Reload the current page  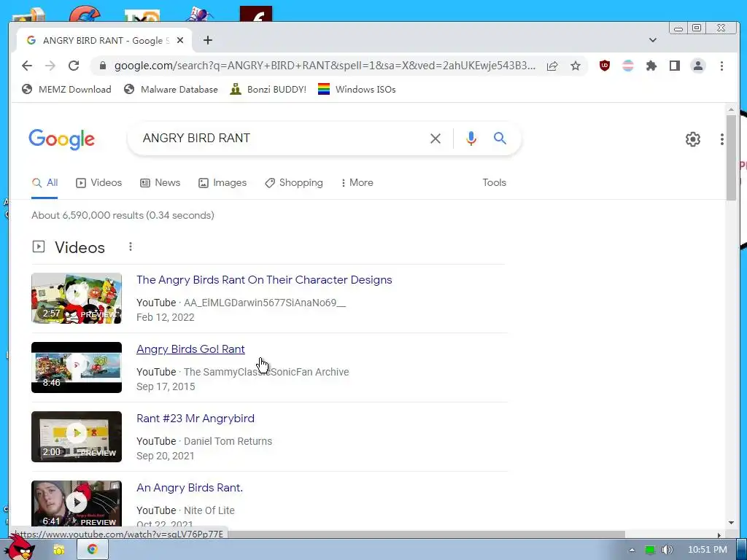[74, 66]
